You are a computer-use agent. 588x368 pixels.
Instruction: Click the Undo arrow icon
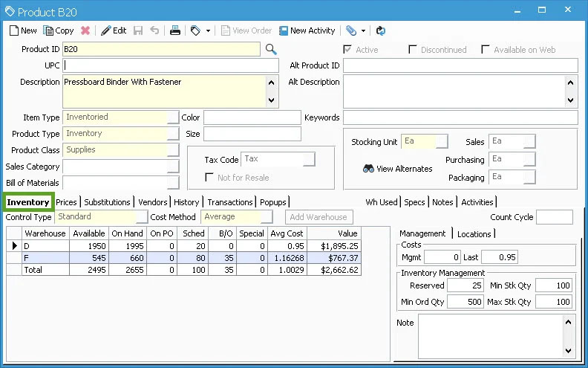pyautogui.click(x=154, y=30)
